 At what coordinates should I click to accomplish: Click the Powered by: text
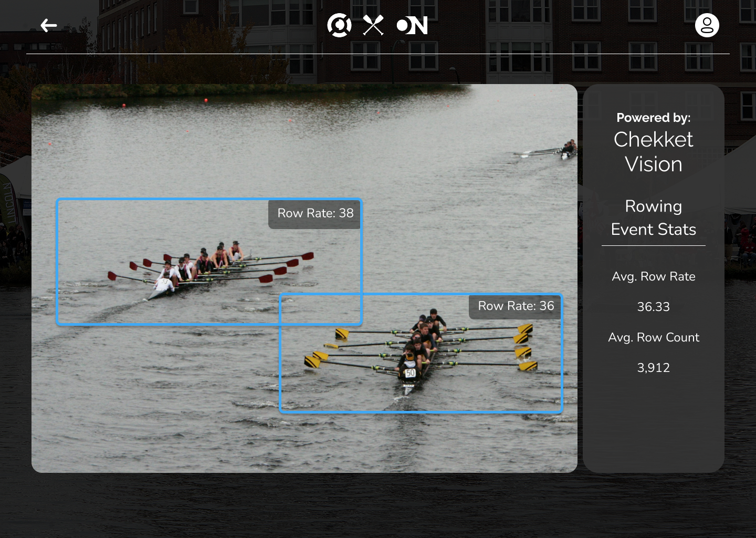(653, 118)
